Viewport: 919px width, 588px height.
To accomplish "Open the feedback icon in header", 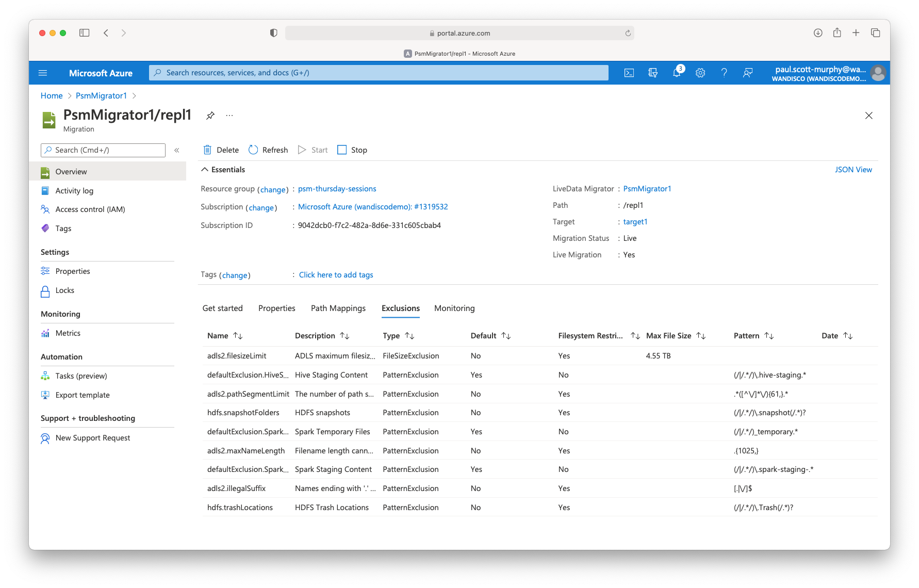I will point(747,73).
